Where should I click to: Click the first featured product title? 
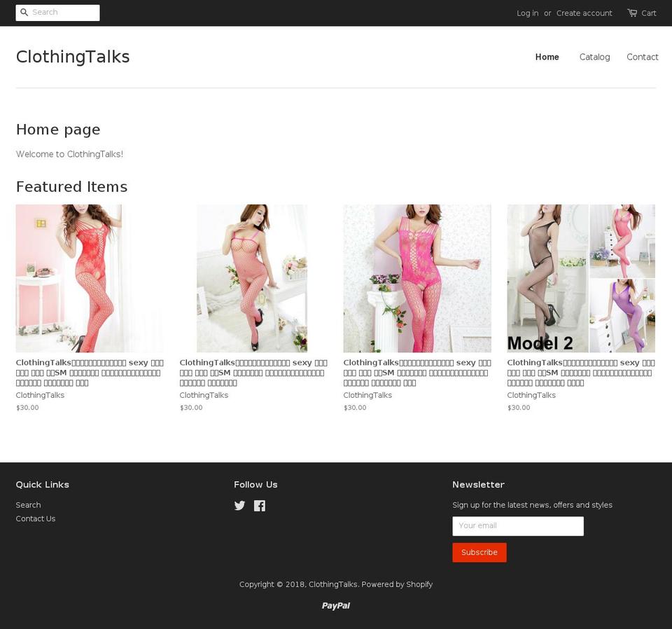(90, 373)
